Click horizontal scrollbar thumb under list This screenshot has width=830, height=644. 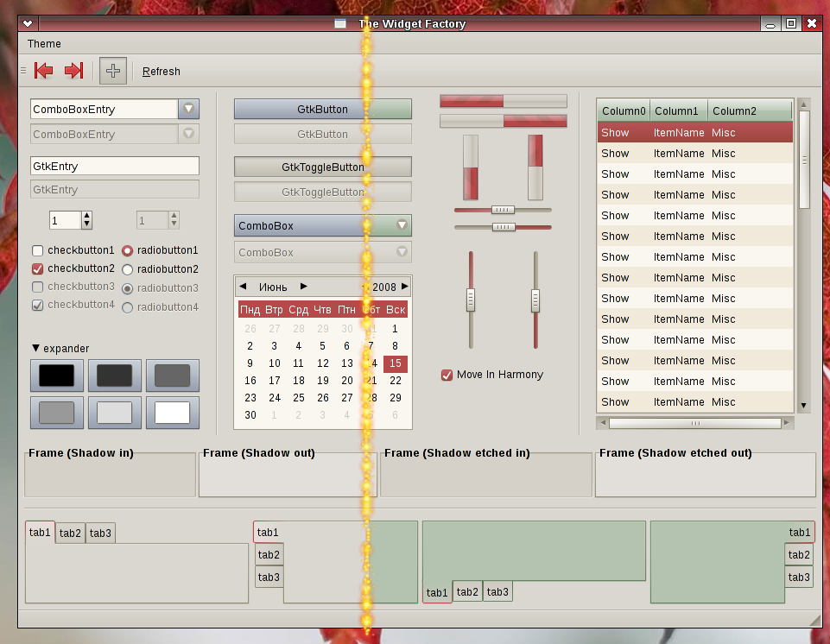click(x=695, y=423)
